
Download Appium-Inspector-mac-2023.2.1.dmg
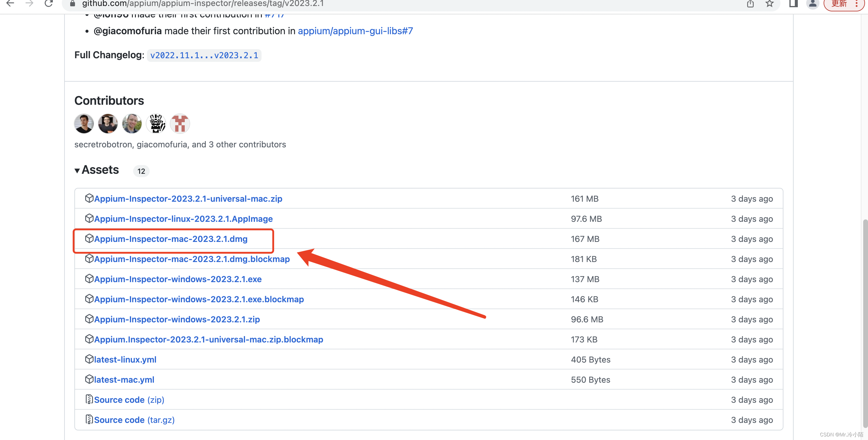coord(171,239)
